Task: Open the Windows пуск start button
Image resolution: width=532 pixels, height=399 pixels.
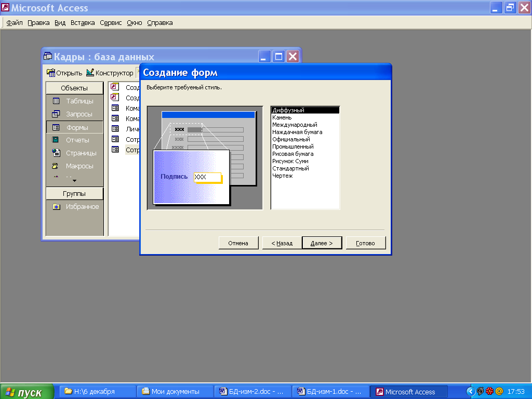Action: (x=27, y=392)
